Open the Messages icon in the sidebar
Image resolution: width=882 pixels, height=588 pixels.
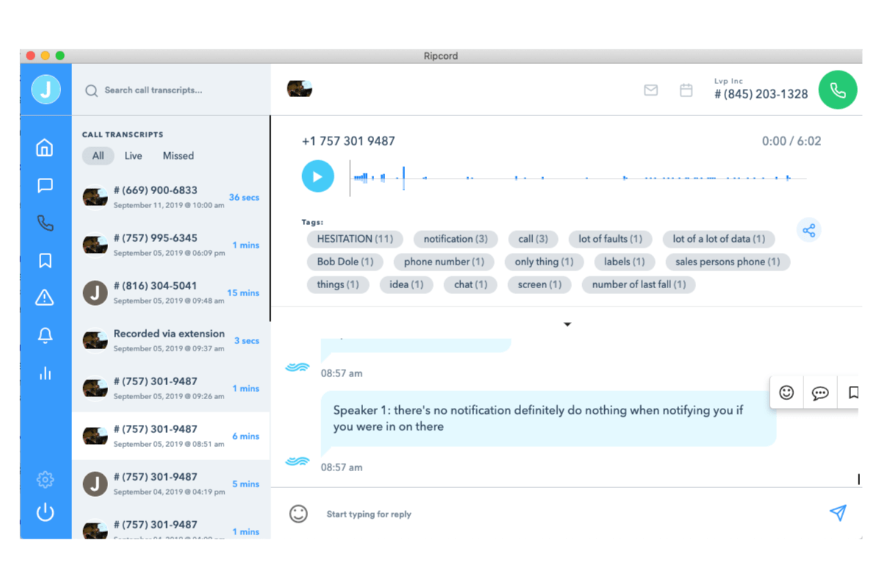(x=45, y=185)
